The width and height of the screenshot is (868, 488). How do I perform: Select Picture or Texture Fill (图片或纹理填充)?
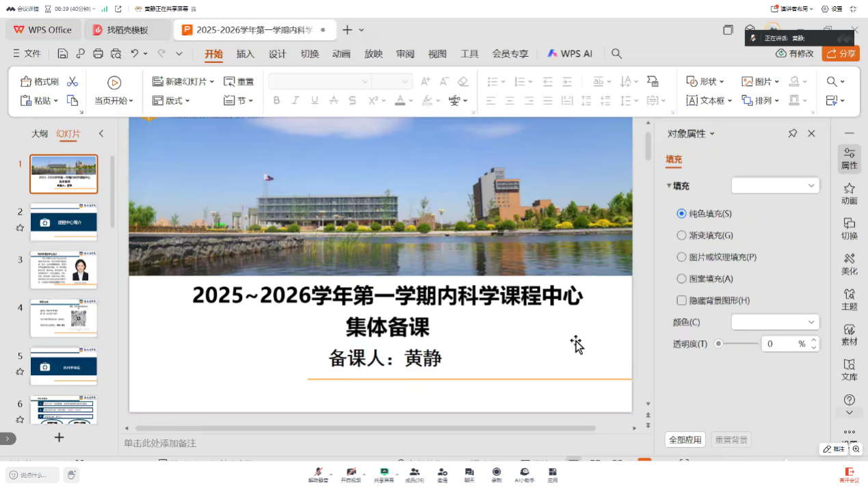point(681,257)
